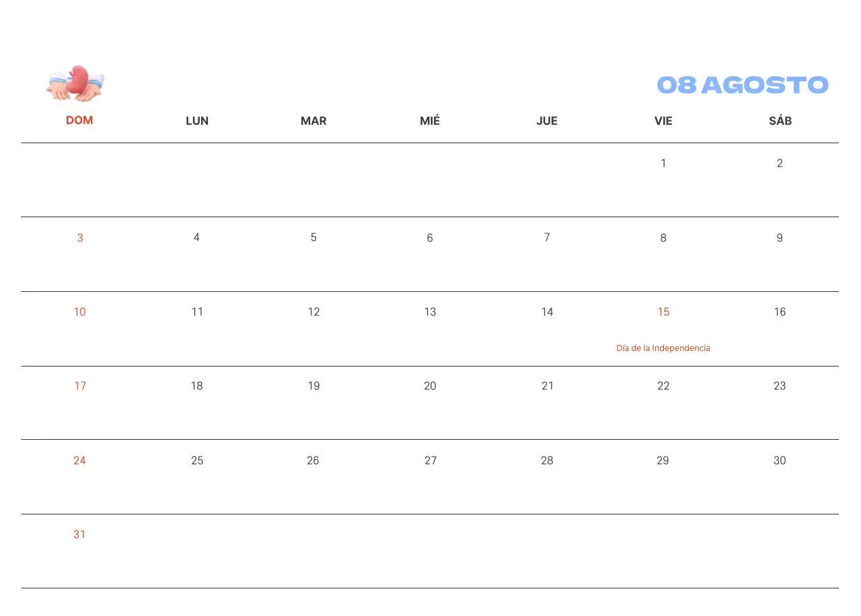Click the stomach-in-hands illustration icon
The width and height of the screenshot is (861, 616).
point(75,83)
